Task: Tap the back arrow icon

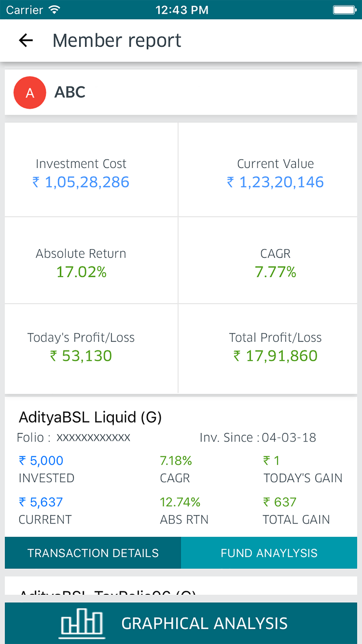Action: pyautogui.click(x=26, y=40)
